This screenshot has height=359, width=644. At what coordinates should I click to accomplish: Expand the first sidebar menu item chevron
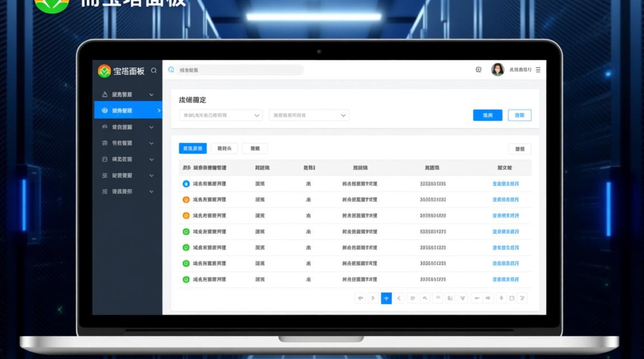(151, 95)
